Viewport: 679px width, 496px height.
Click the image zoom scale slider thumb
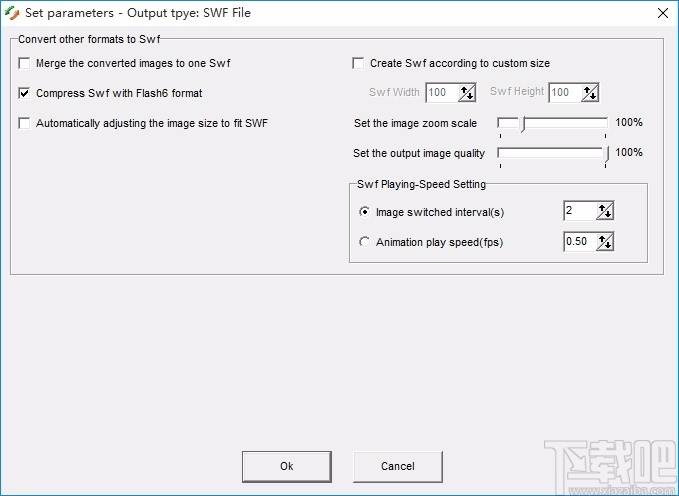523,124
